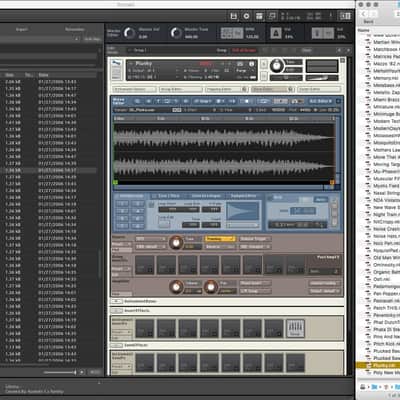
Task: Select the Sample Editor tab in Wave Editor
Action: [x=244, y=196]
